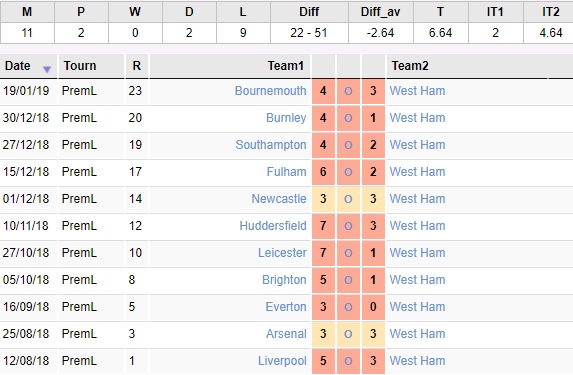This screenshot has width=573, height=375.
Task: Open the Leicester team link
Action: point(282,253)
